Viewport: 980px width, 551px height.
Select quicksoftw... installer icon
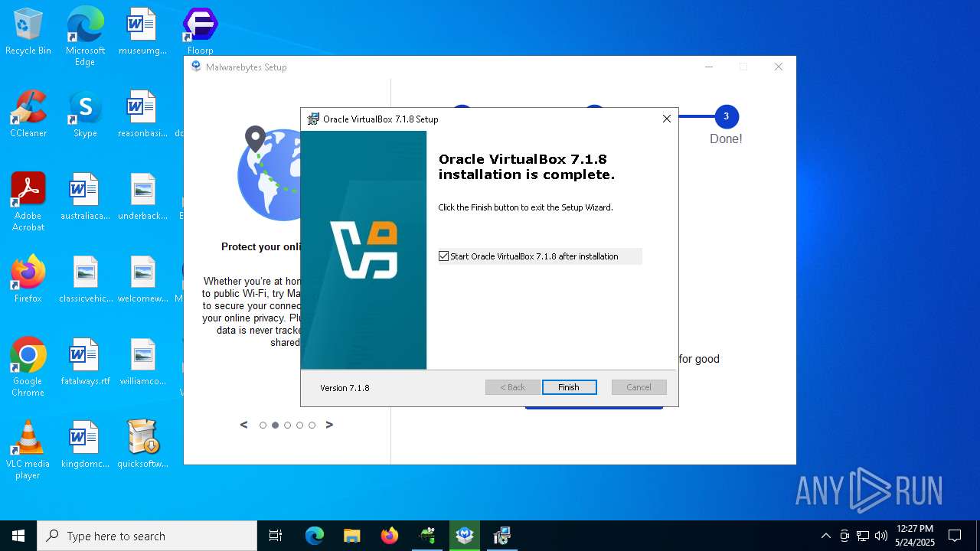142,445
